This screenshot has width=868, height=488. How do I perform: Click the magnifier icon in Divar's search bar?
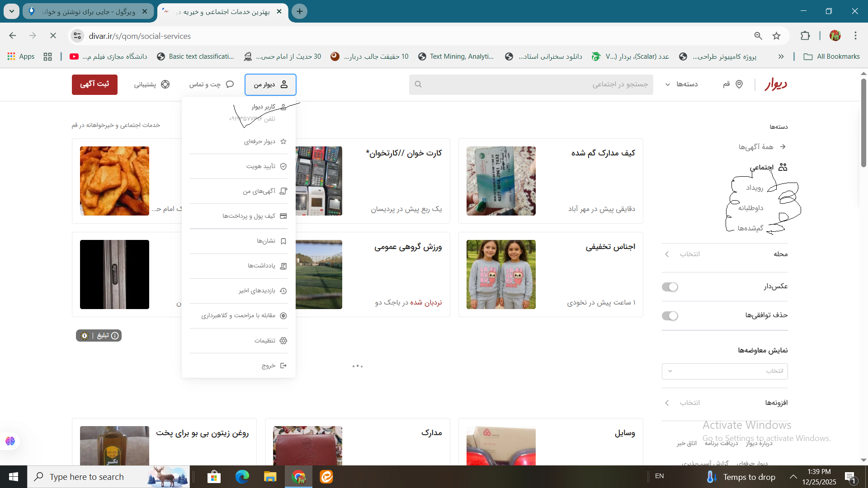pyautogui.click(x=418, y=84)
